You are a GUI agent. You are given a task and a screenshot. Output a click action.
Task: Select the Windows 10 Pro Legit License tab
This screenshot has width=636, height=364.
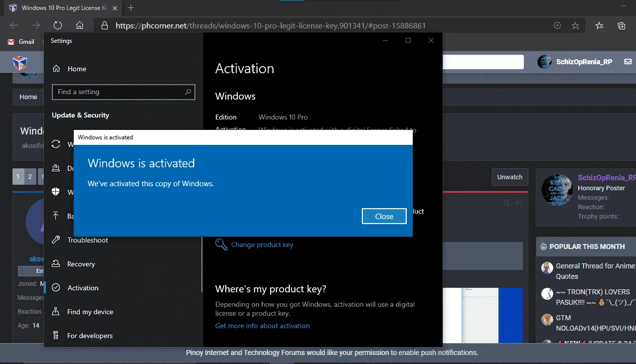(x=62, y=8)
